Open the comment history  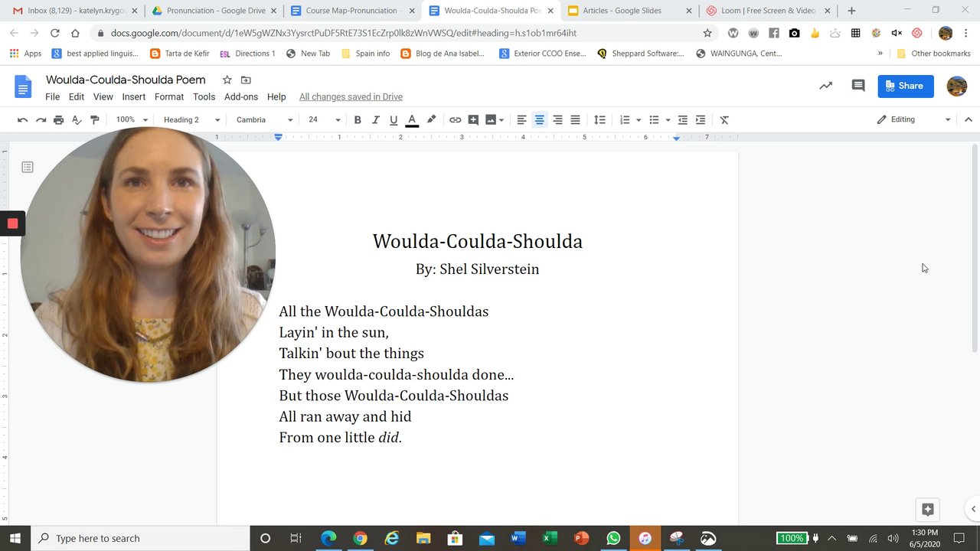pyautogui.click(x=858, y=86)
